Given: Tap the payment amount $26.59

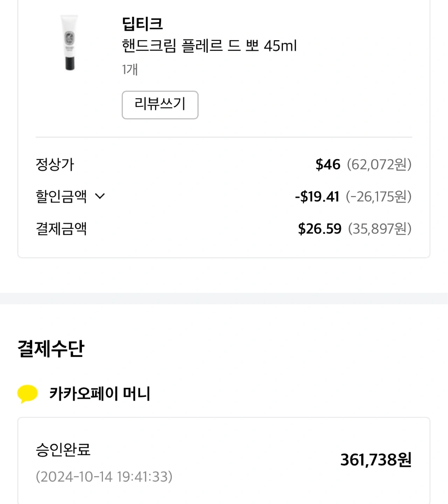Looking at the screenshot, I should pos(320,229).
